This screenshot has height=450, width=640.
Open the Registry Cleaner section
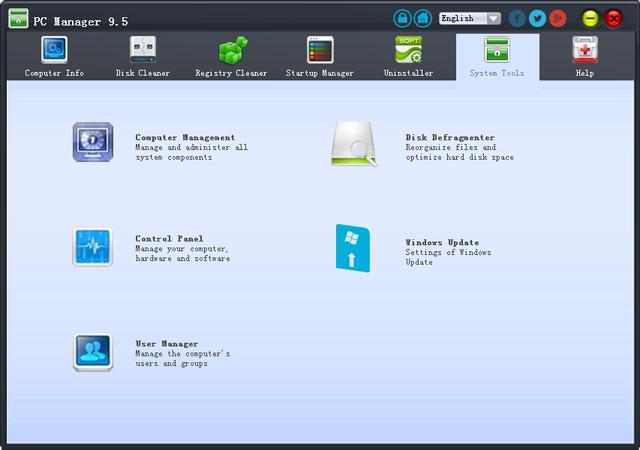232,57
